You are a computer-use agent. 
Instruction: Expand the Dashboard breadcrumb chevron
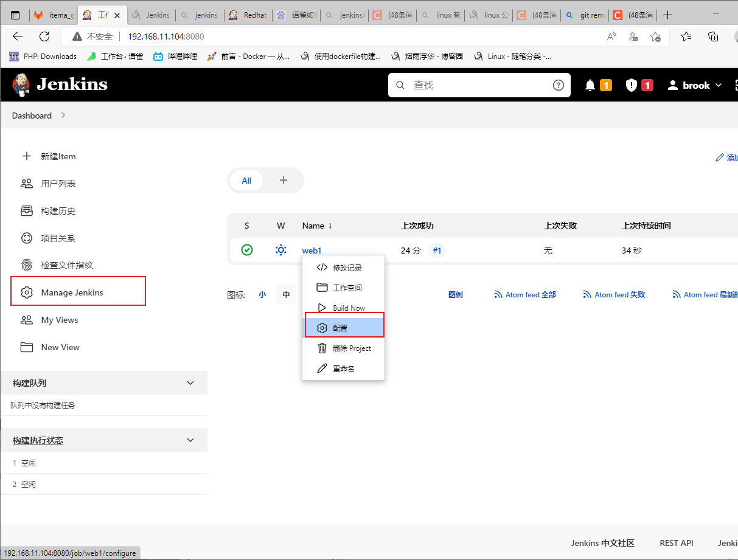point(63,115)
